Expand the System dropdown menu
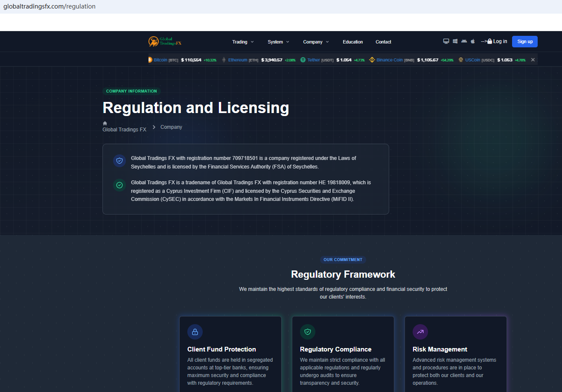The height and width of the screenshot is (392, 562). [x=278, y=42]
